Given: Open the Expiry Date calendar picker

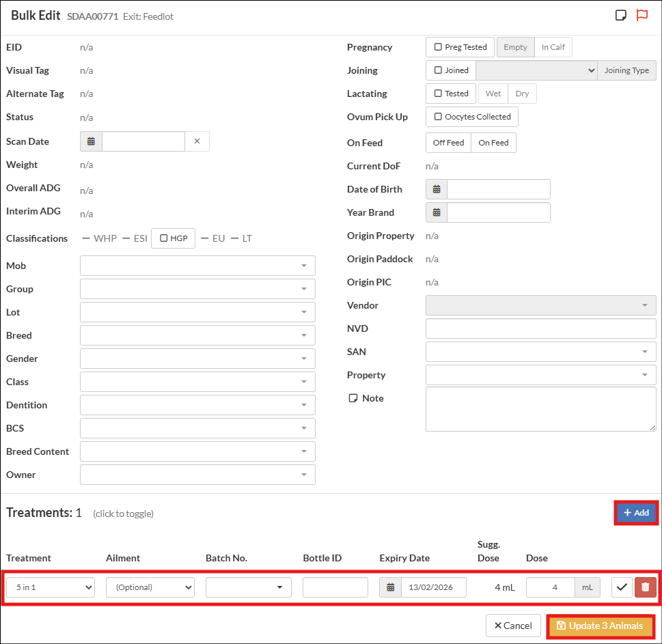Looking at the screenshot, I should point(390,587).
